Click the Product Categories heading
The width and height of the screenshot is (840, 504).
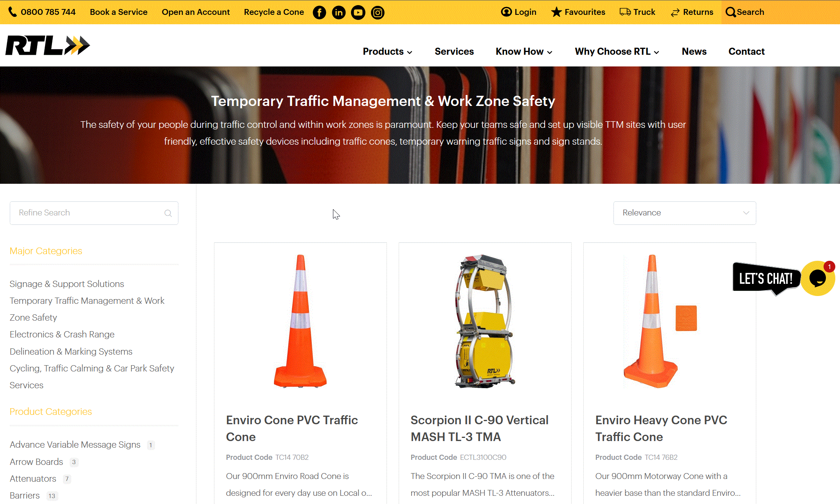tap(50, 412)
